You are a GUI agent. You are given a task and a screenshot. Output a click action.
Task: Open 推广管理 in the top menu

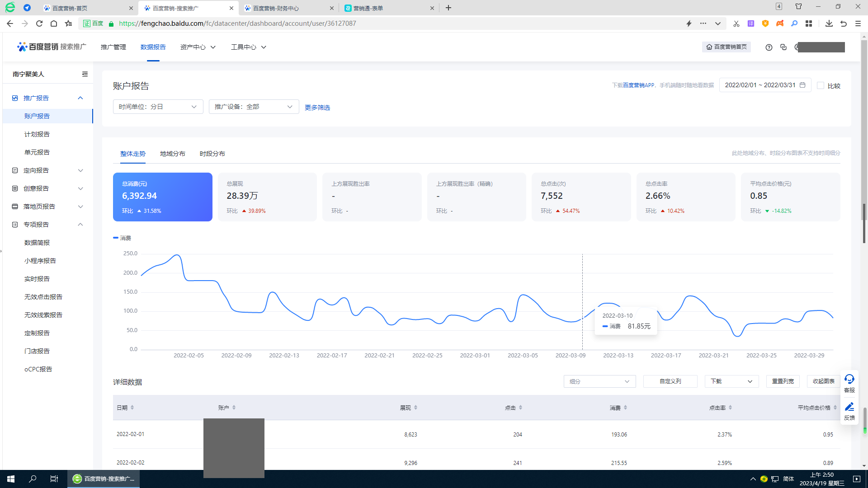coord(113,47)
